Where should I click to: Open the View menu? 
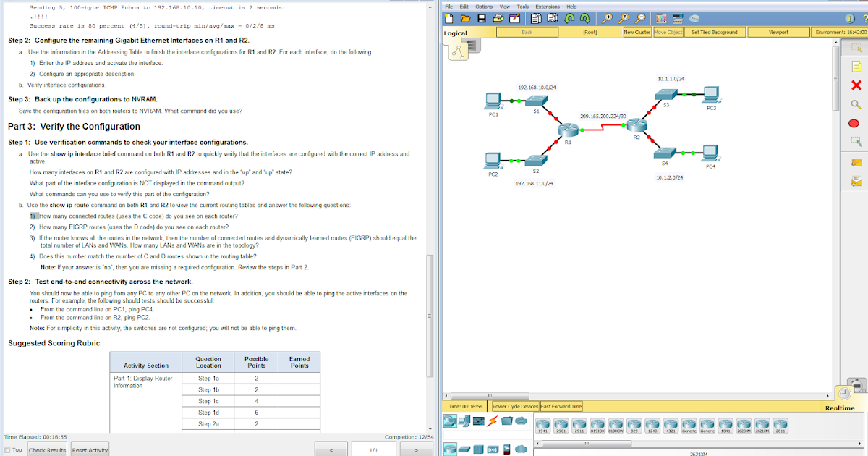tap(505, 7)
